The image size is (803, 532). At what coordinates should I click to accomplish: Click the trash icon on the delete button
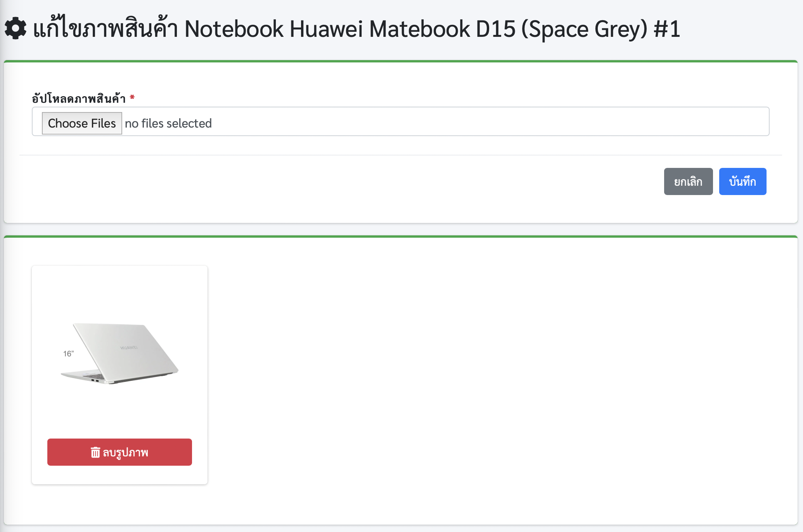point(95,452)
